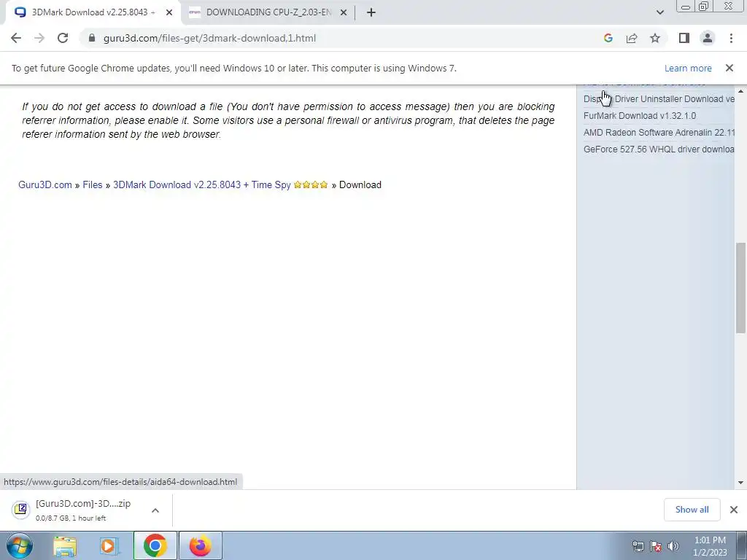This screenshot has width=747, height=560.
Task: Open 3DMark Download v2.25.8043 breadcrumb
Action: click(x=201, y=184)
